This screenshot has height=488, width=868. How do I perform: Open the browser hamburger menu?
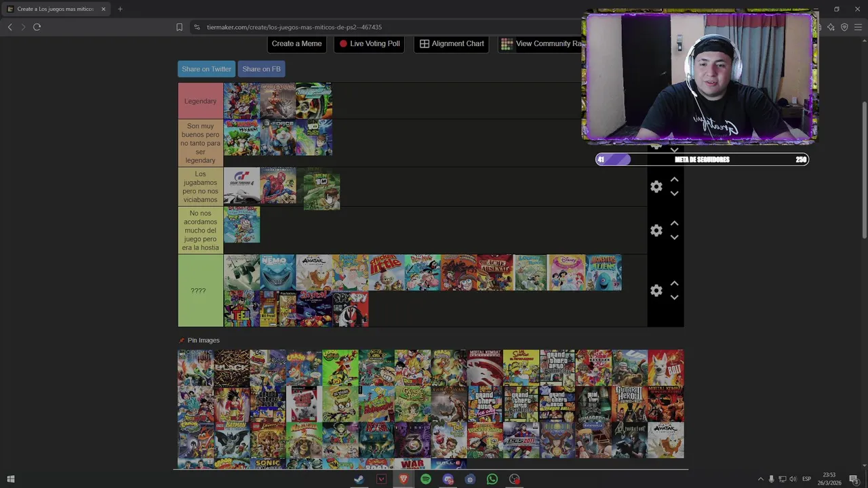(858, 27)
